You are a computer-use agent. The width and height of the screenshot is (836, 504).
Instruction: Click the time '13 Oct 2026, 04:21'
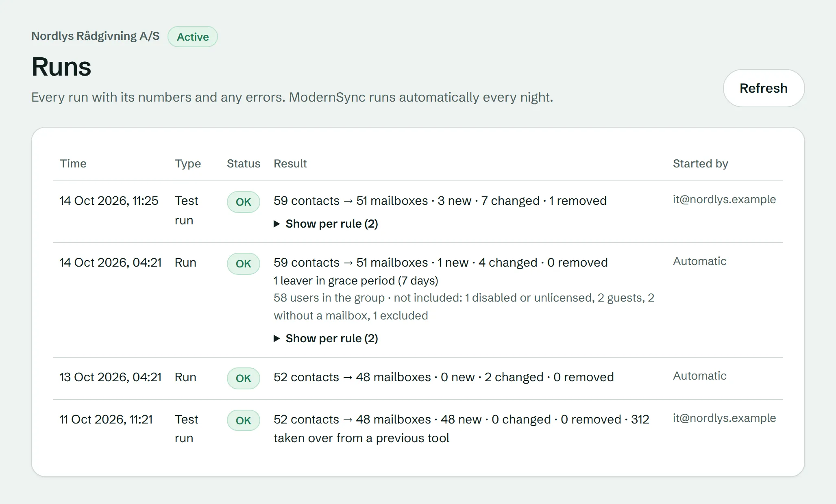(111, 377)
